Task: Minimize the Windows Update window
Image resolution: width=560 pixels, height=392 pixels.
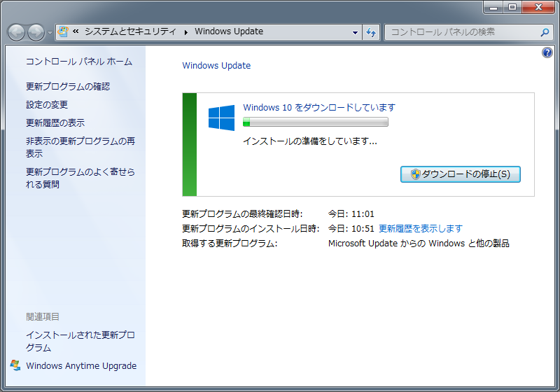Action: [493, 7]
